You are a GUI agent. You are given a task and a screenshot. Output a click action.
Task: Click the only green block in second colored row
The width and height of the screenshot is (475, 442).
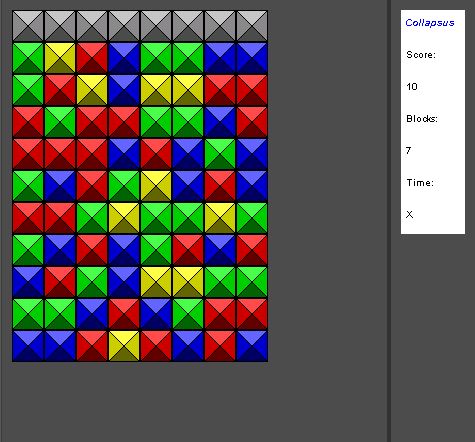pyautogui.click(x=28, y=90)
